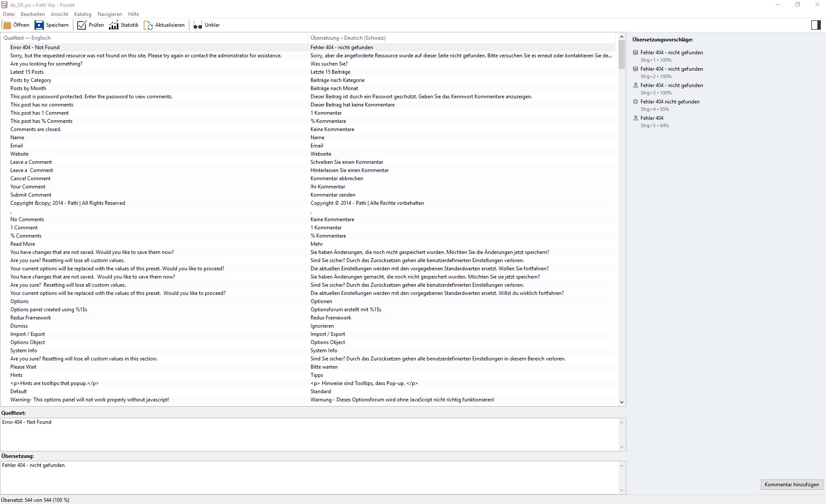Select the 64% suggestion Fehler 404
826x504 pixels.
652,118
